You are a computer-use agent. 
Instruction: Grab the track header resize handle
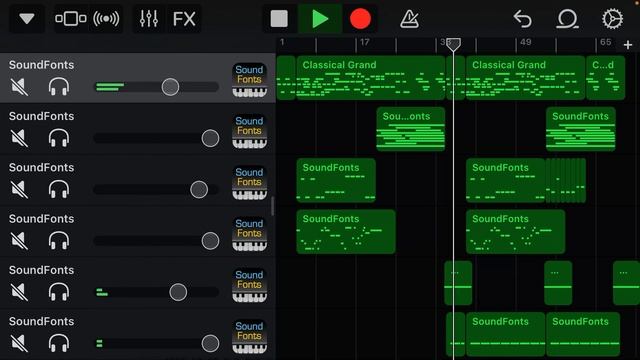[x=273, y=206]
